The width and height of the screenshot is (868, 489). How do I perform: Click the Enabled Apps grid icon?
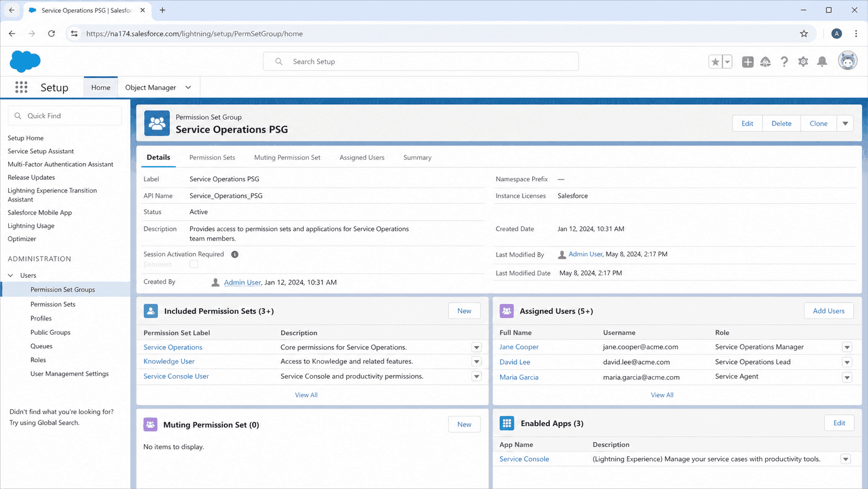[507, 423]
